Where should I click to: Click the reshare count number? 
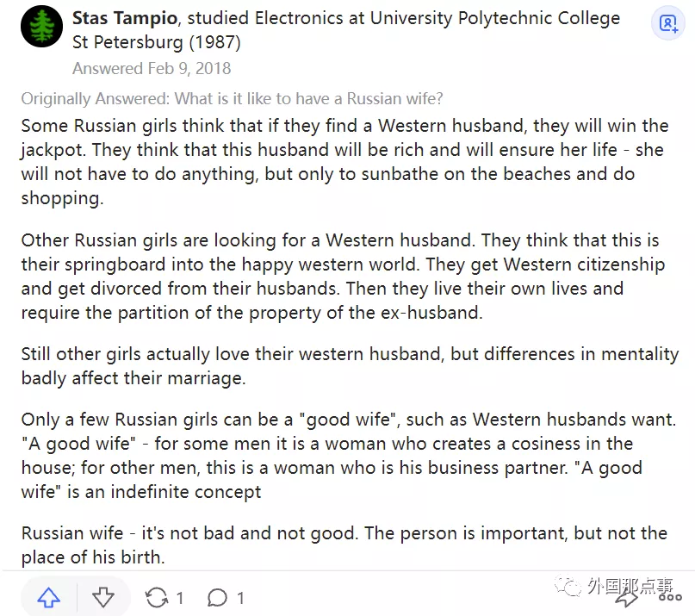click(x=180, y=598)
